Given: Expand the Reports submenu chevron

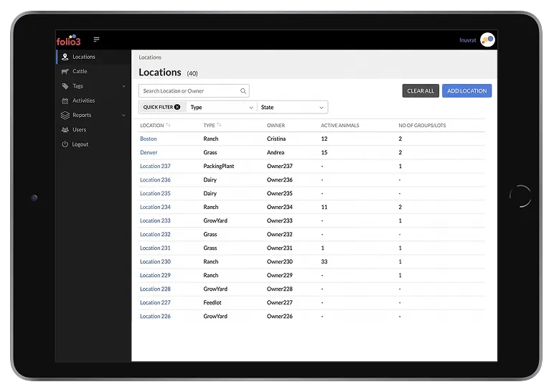Looking at the screenshot, I should pyautogui.click(x=123, y=116).
